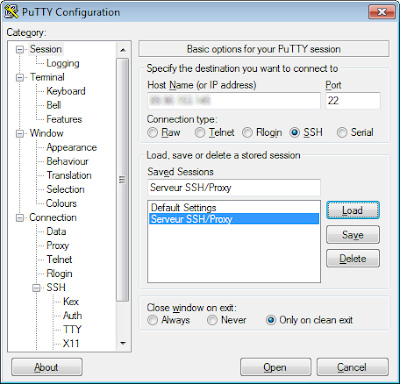Open the Bell category

click(54, 105)
